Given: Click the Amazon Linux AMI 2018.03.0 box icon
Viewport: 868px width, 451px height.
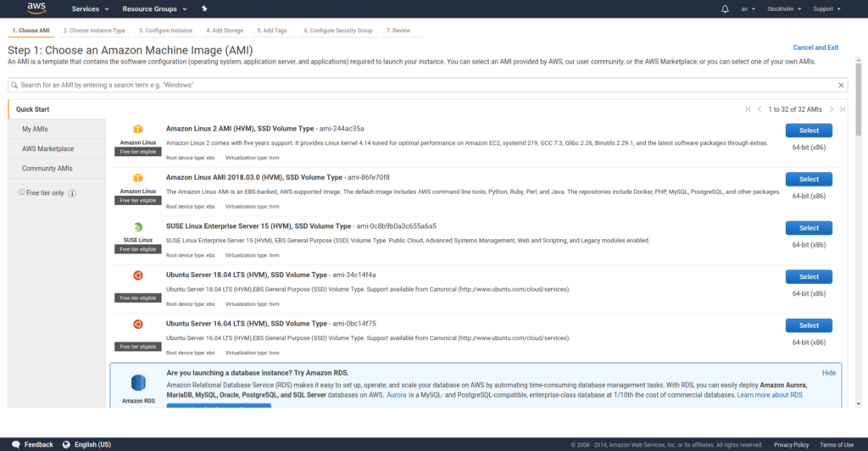Looking at the screenshot, I should click(x=138, y=178).
